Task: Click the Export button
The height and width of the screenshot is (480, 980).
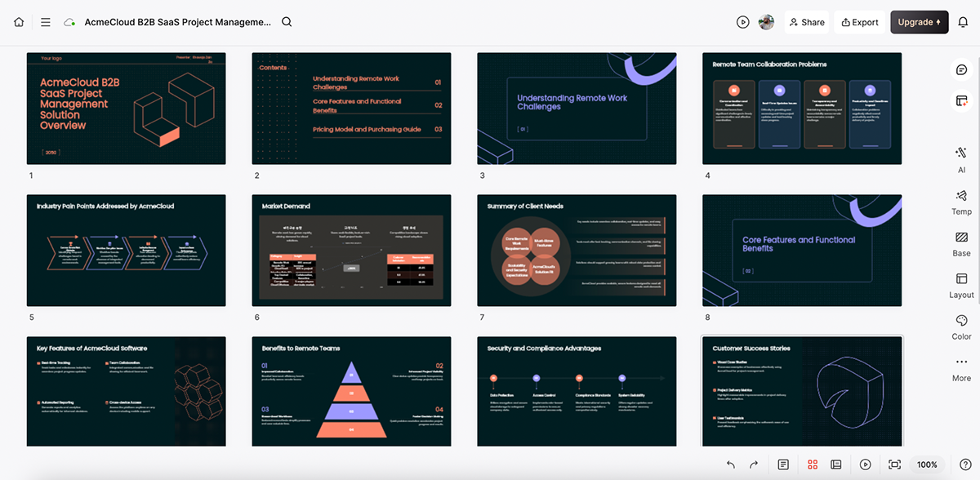Action: point(859,22)
